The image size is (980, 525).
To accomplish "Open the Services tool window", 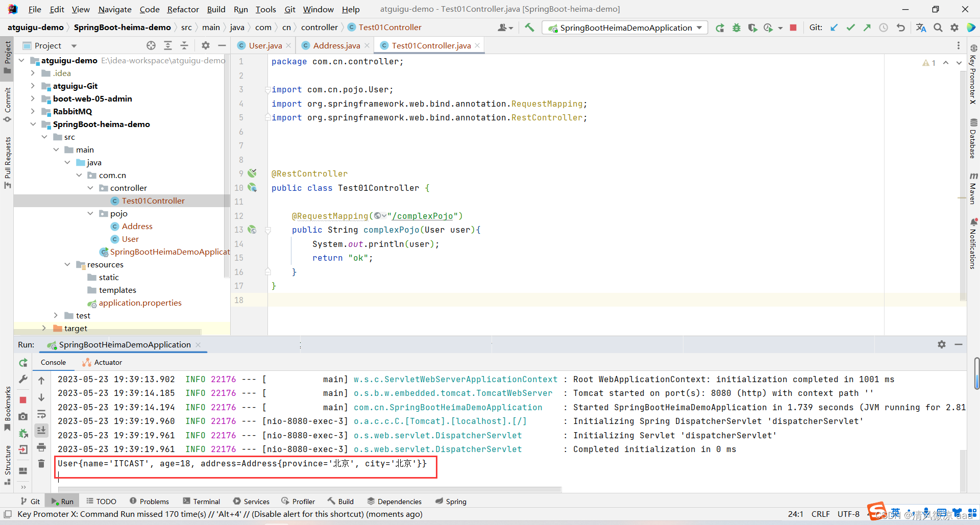I will pyautogui.click(x=251, y=502).
